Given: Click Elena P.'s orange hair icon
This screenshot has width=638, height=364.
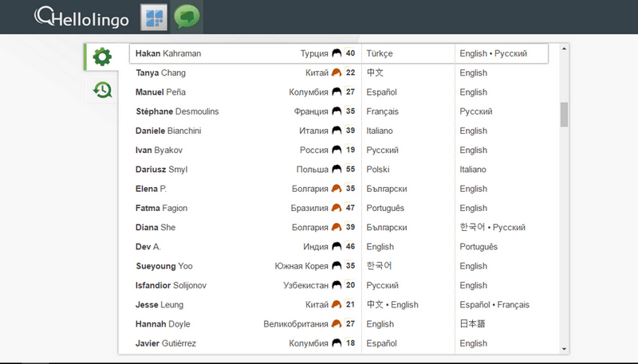Looking at the screenshot, I should pyautogui.click(x=337, y=189).
